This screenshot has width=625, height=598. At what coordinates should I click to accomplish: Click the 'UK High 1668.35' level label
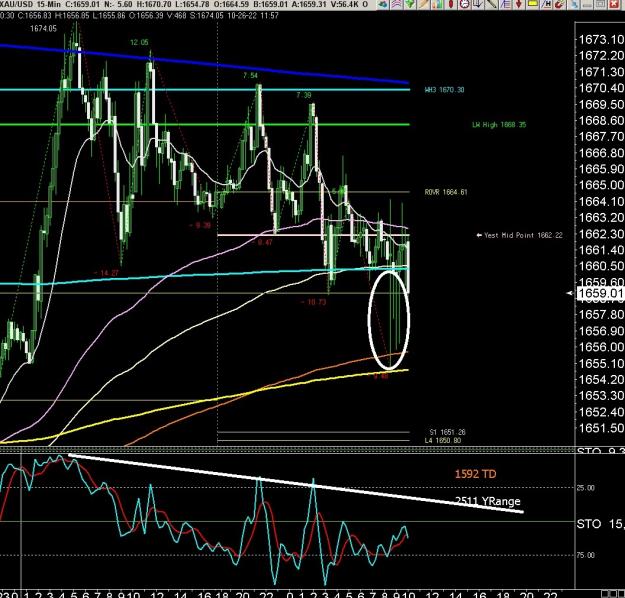tap(499, 125)
